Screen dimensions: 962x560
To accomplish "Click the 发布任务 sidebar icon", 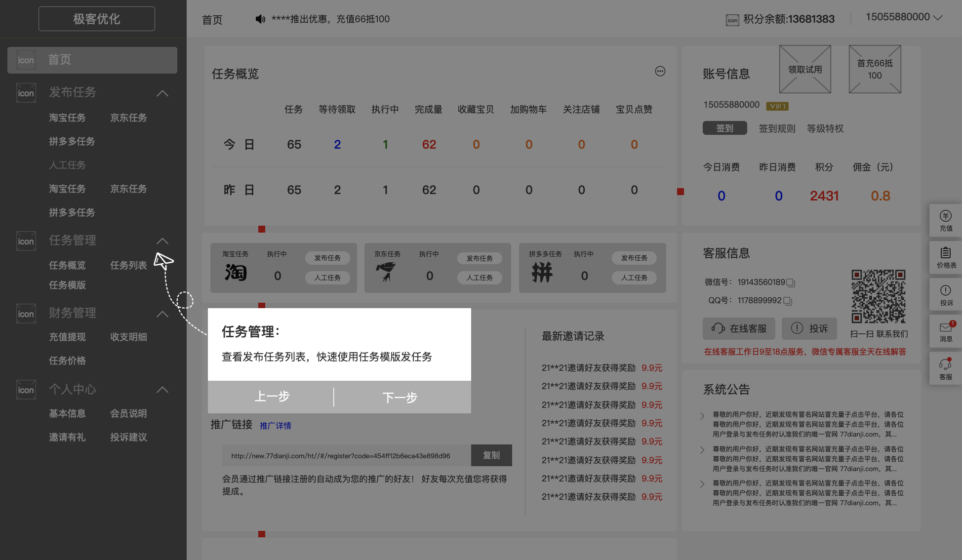I will click(26, 93).
